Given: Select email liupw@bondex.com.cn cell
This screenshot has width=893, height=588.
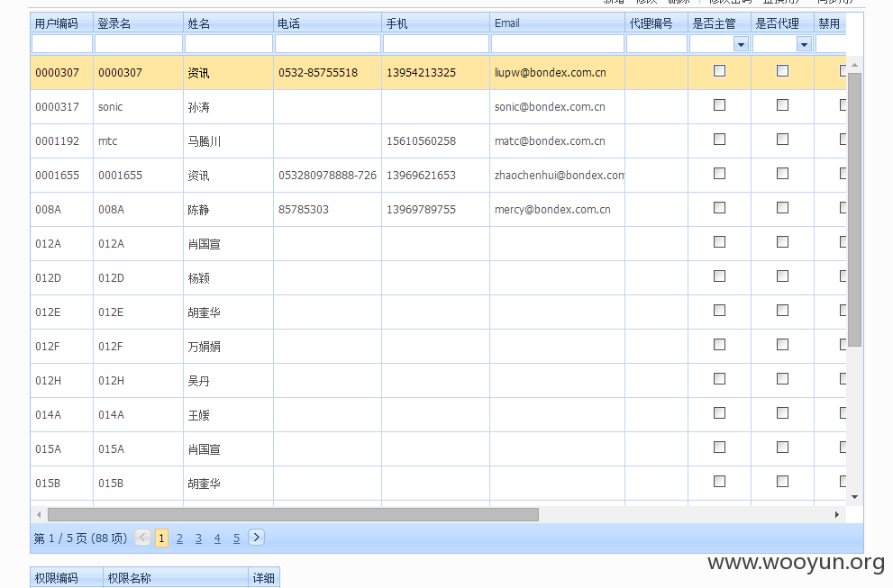Looking at the screenshot, I should tap(557, 73).
